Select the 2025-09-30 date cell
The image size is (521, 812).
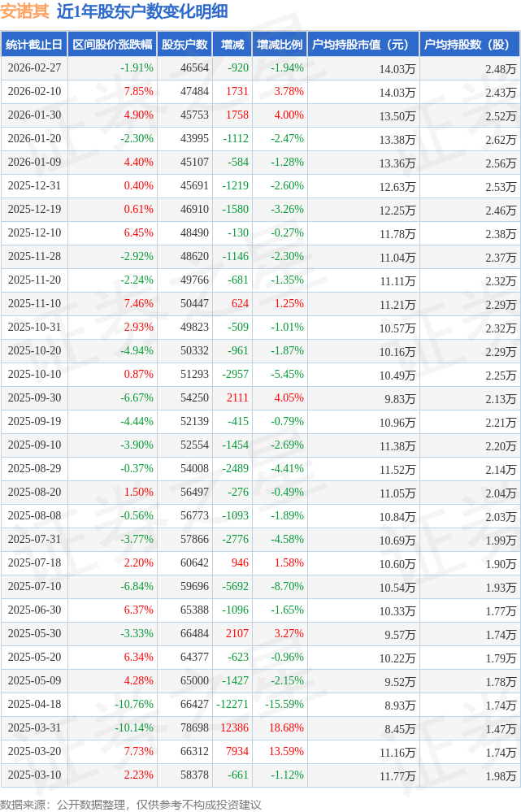click(34, 397)
